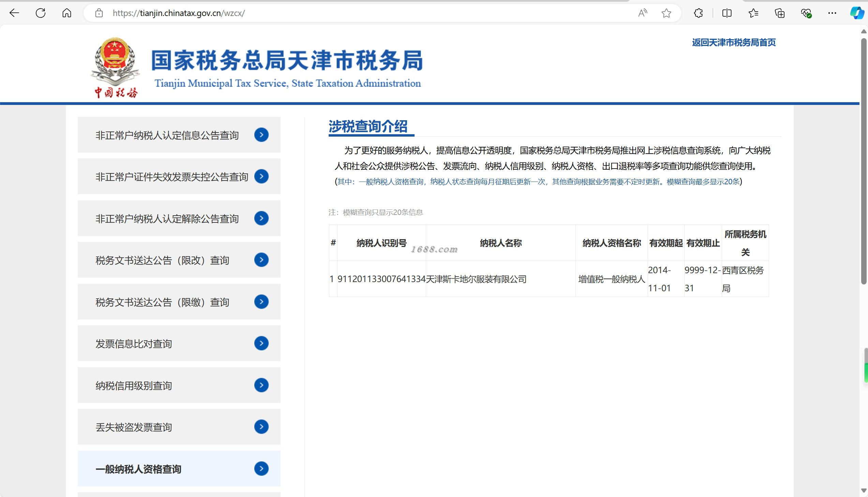Open browser Settings and more menu

pos(832,13)
